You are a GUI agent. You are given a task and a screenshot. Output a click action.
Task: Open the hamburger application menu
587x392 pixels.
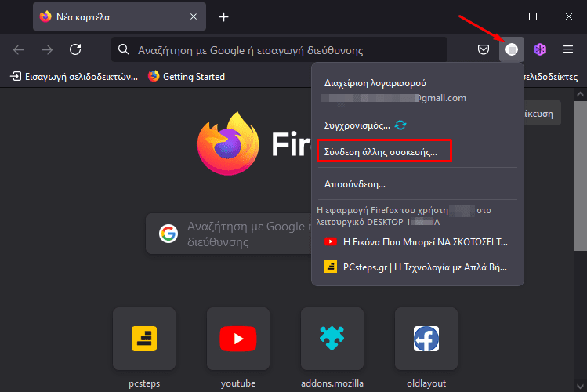pos(568,49)
